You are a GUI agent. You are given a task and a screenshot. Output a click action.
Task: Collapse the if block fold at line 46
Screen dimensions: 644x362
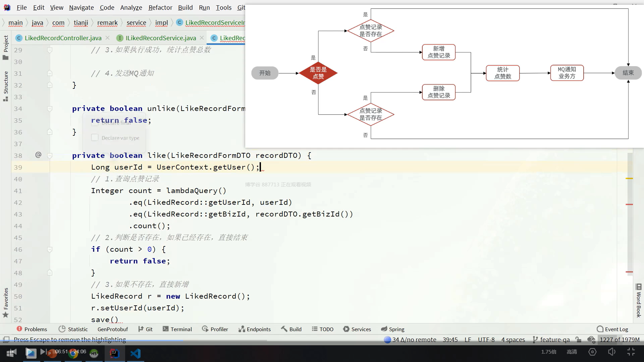pos(50,249)
